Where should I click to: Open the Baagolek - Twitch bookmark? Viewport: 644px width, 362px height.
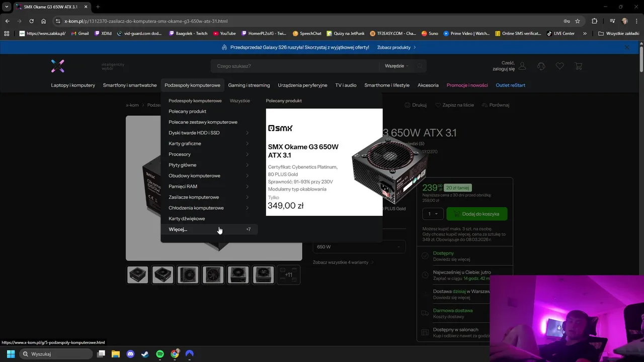(188, 34)
